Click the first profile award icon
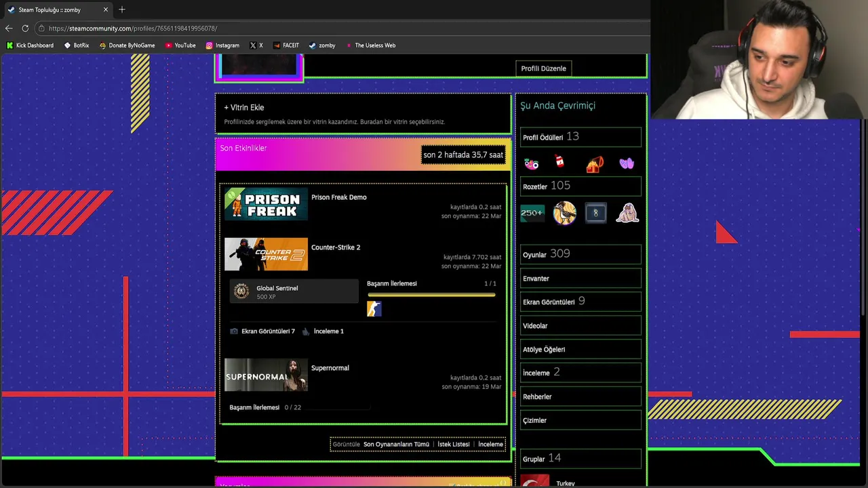 tap(532, 163)
